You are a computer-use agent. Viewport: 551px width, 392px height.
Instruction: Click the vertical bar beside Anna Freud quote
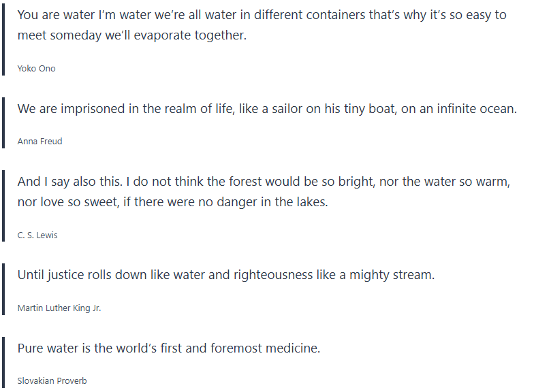(4, 123)
